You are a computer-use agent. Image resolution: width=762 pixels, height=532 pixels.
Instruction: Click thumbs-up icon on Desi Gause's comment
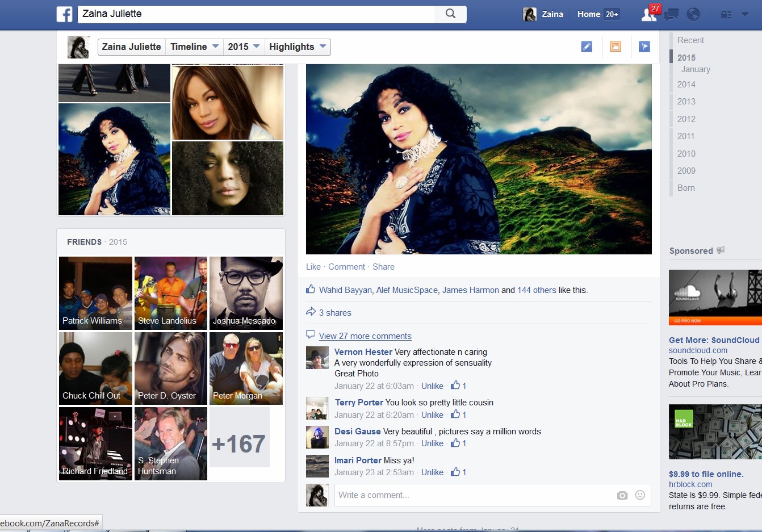(x=455, y=443)
